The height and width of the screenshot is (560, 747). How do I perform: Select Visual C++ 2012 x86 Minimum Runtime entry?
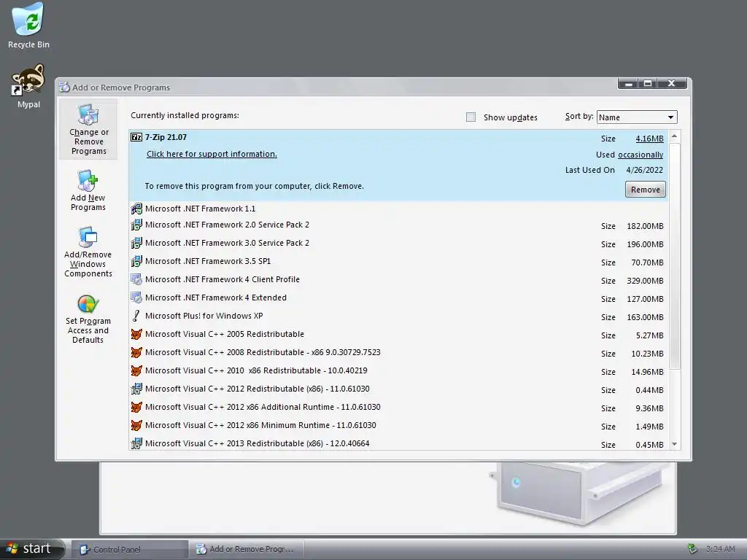click(x=398, y=426)
